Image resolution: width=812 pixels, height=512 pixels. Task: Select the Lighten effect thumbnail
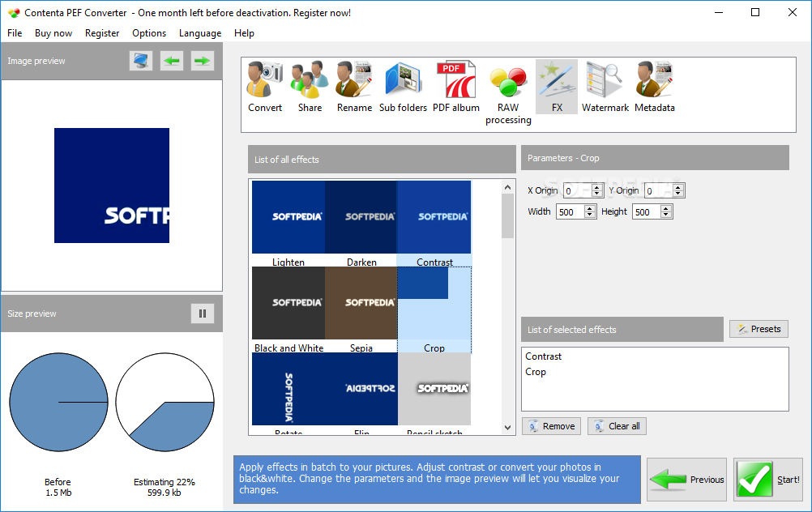pos(288,224)
